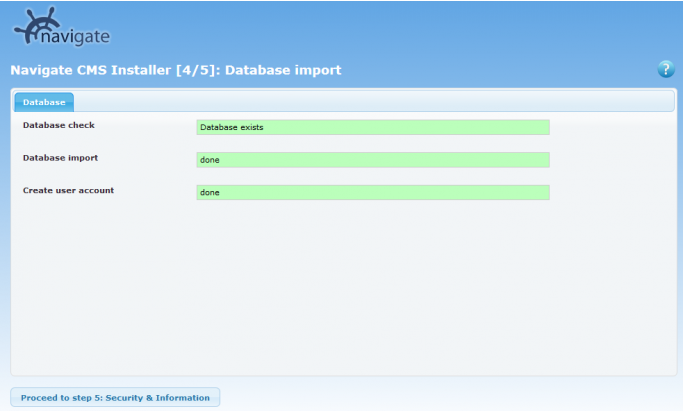Click the Navigate ship wheel logo
Image resolution: width=683 pixels, height=411 pixels.
[61, 27]
